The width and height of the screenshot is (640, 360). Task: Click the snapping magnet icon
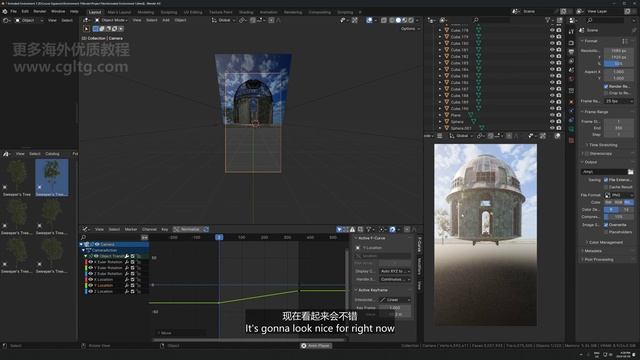(x=253, y=20)
